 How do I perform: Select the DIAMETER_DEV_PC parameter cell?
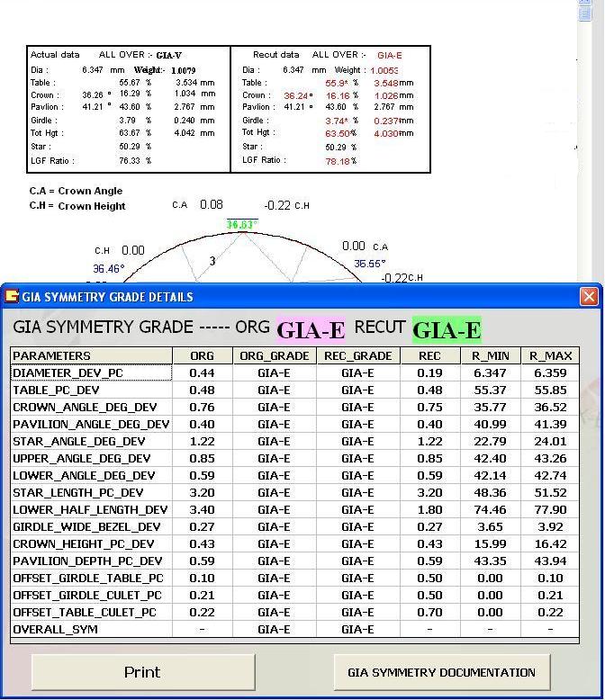click(91, 372)
